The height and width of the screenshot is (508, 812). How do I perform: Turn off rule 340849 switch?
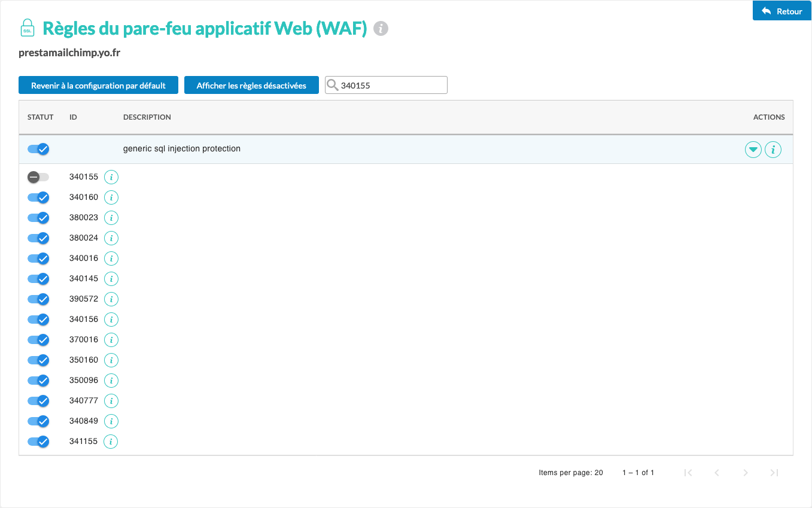[x=38, y=421]
